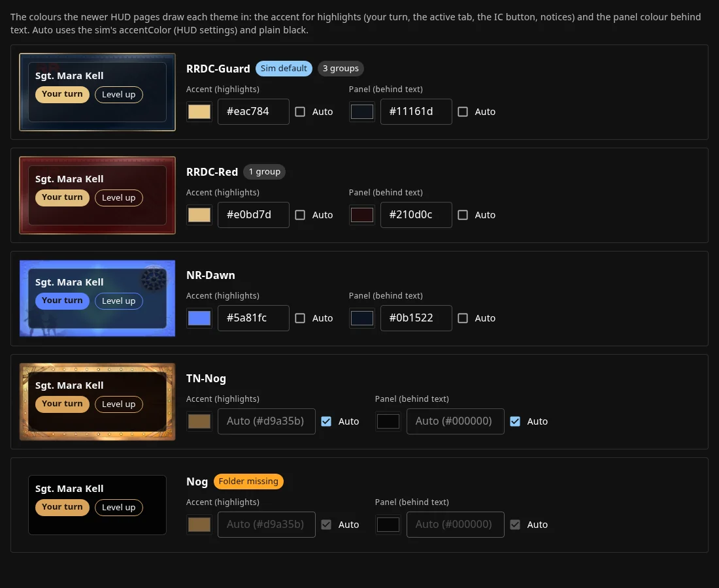Open RRDC-Red panel colour swatch
719x588 pixels.
tap(362, 215)
